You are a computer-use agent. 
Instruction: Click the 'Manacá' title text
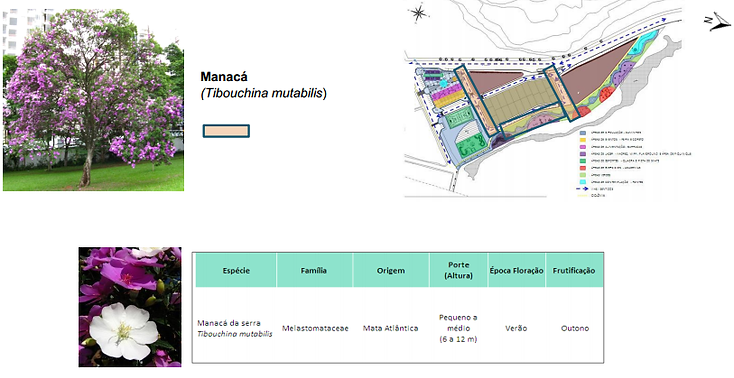(x=224, y=77)
